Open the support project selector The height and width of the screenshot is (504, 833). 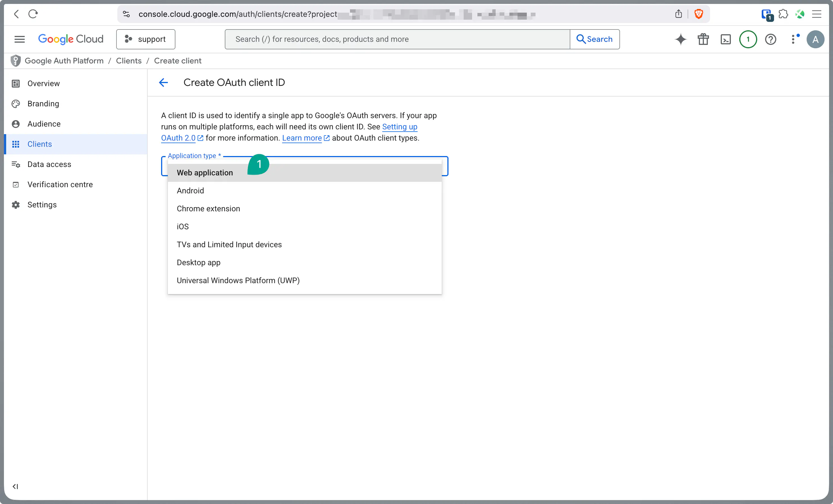tap(146, 39)
